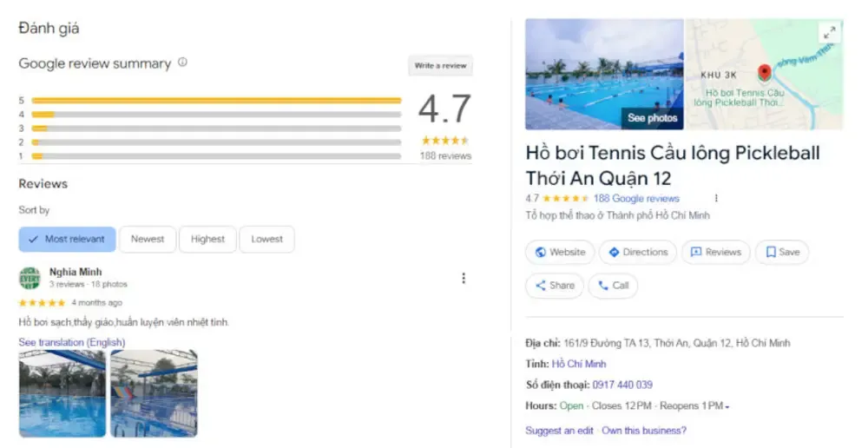This screenshot has height=448, width=868.
Task: Get Directions to the sports complex
Action: pyautogui.click(x=638, y=252)
